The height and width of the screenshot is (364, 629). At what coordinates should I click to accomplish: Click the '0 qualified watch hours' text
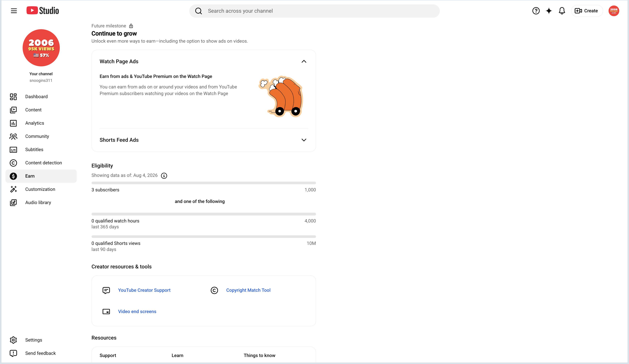coord(115,221)
